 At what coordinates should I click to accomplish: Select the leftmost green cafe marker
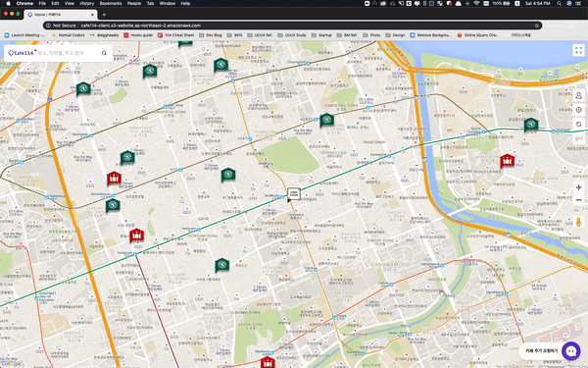point(83,88)
